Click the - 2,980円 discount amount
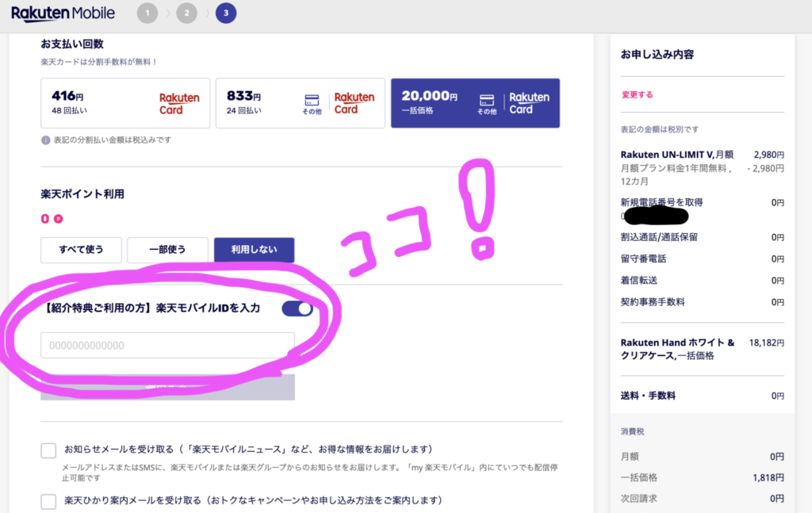The image size is (812, 513). 765,168
